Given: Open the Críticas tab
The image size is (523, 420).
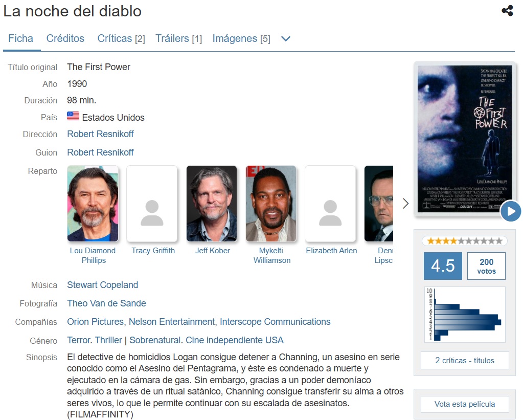Looking at the screenshot, I should 121,38.
